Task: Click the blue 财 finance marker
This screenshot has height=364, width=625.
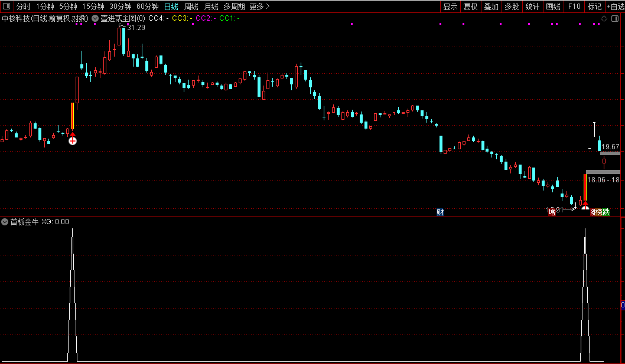Action: tap(440, 212)
